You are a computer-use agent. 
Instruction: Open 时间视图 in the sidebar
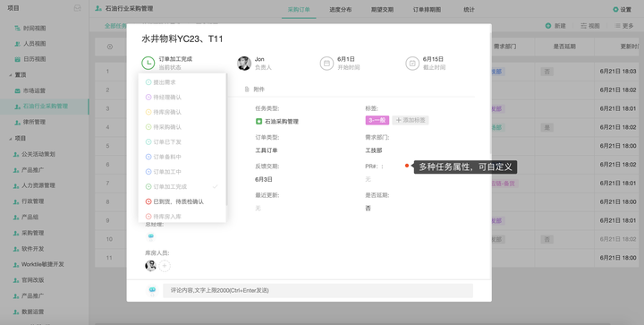coord(35,29)
